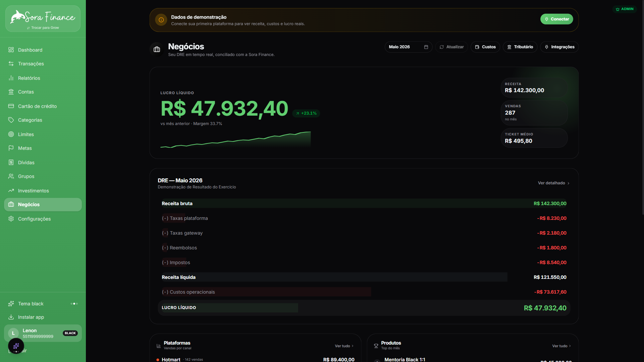Expand Ver detalhado DRE view
The image size is (644, 362).
(554, 183)
